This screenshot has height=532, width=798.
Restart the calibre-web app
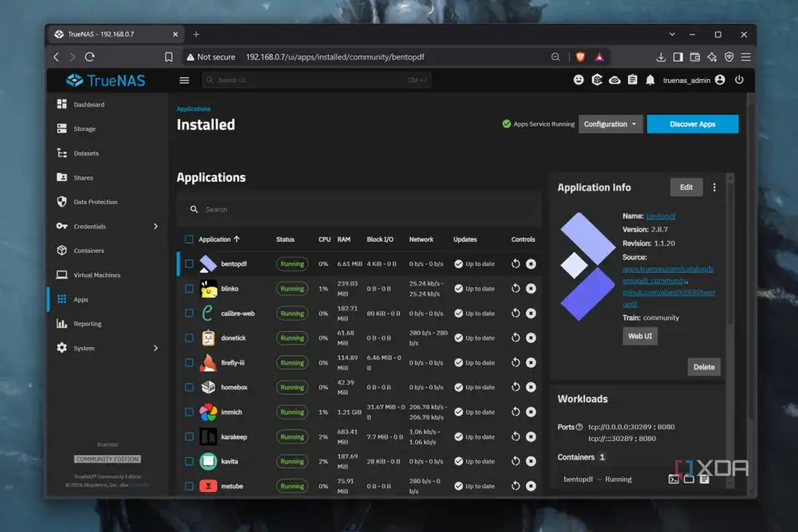[x=515, y=313]
